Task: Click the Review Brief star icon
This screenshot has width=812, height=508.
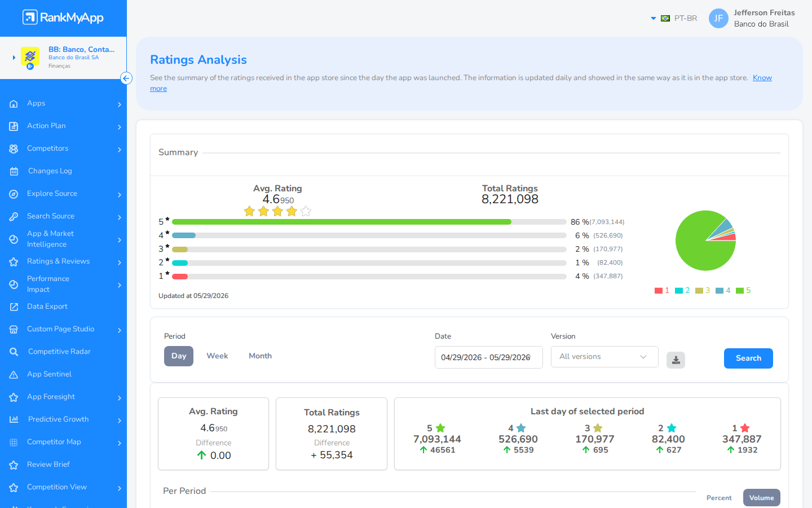Action: 14,465
